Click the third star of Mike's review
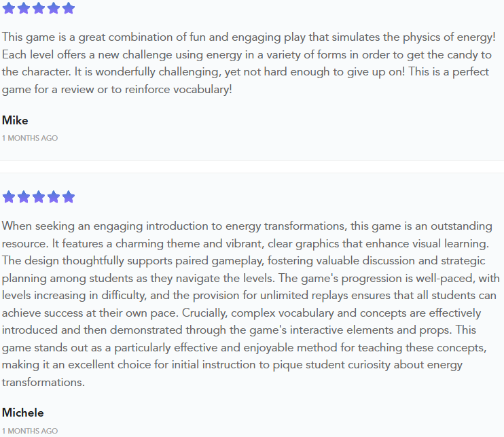This screenshot has width=504, height=437. (x=39, y=8)
